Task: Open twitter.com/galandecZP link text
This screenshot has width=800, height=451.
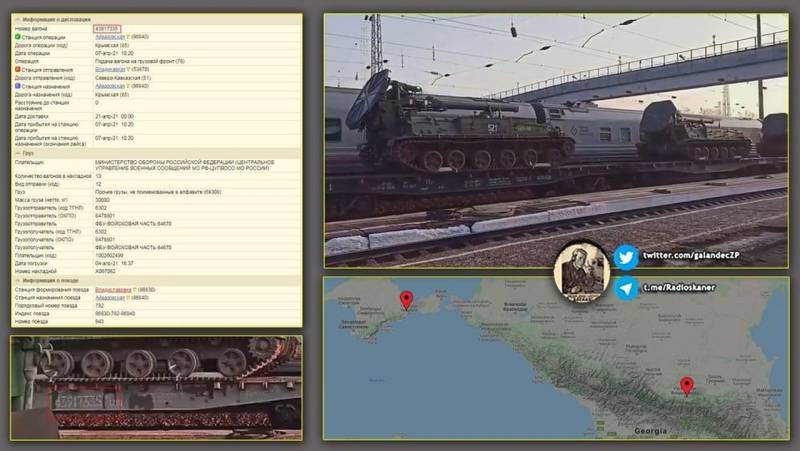Action: [691, 255]
